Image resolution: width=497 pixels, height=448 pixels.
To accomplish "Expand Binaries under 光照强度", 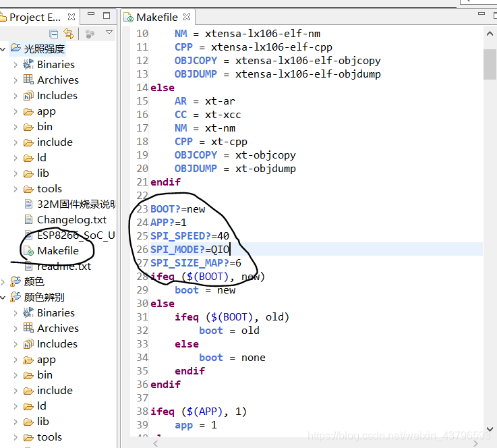I will 16,65.
